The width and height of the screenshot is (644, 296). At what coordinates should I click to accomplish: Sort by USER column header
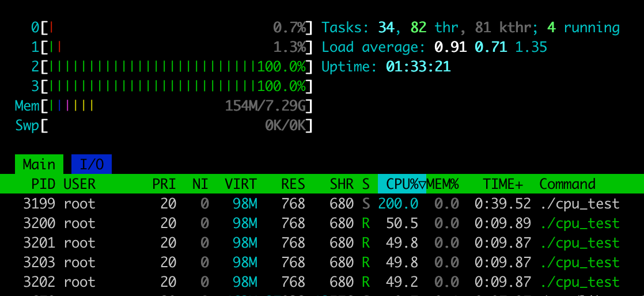(x=79, y=184)
